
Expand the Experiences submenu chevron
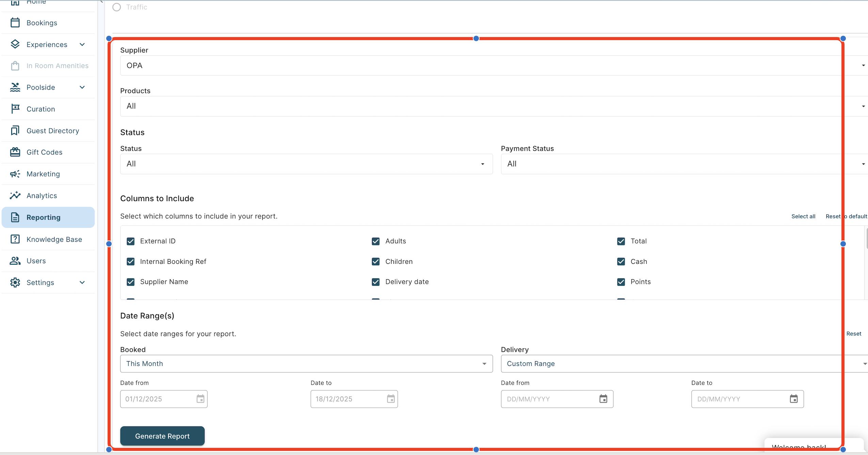point(82,45)
